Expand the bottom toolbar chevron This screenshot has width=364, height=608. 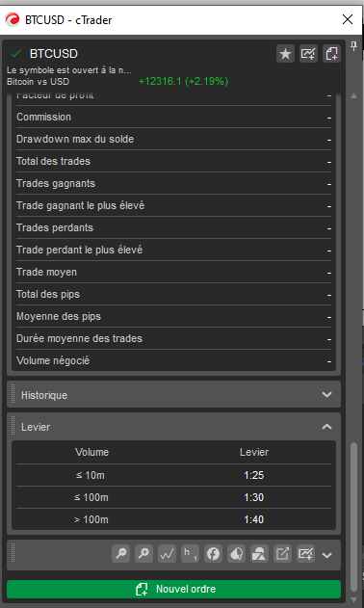tap(326, 555)
